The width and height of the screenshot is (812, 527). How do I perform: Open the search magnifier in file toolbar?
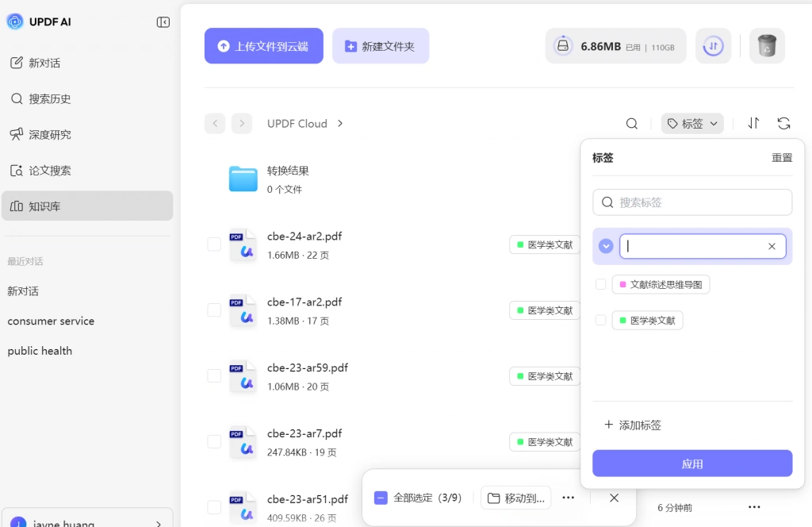coord(631,124)
